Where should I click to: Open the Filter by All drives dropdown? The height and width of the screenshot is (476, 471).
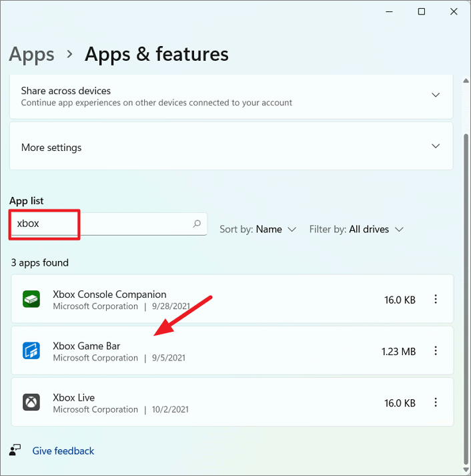click(356, 229)
